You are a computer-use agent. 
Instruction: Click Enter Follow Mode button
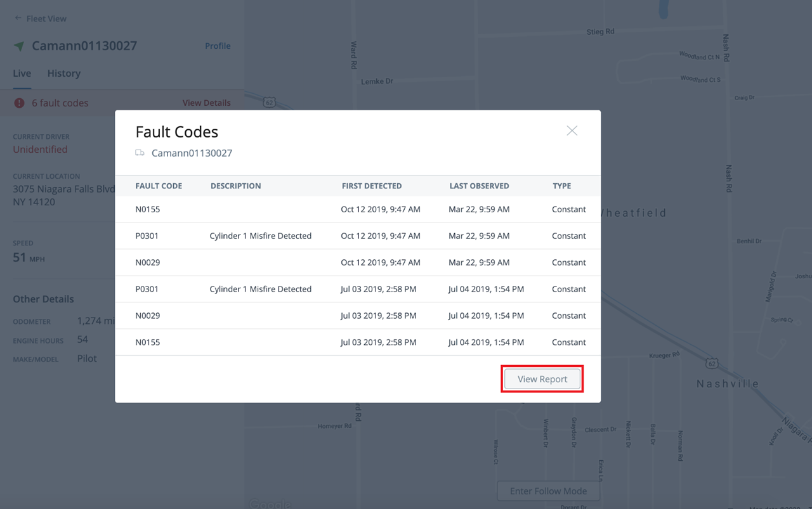548,491
